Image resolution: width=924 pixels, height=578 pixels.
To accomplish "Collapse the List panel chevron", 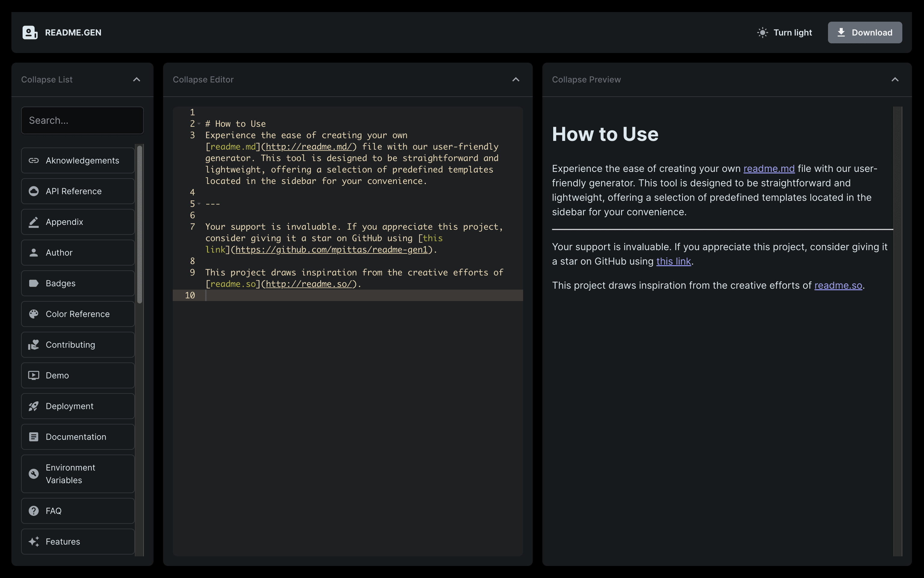I will (136, 79).
